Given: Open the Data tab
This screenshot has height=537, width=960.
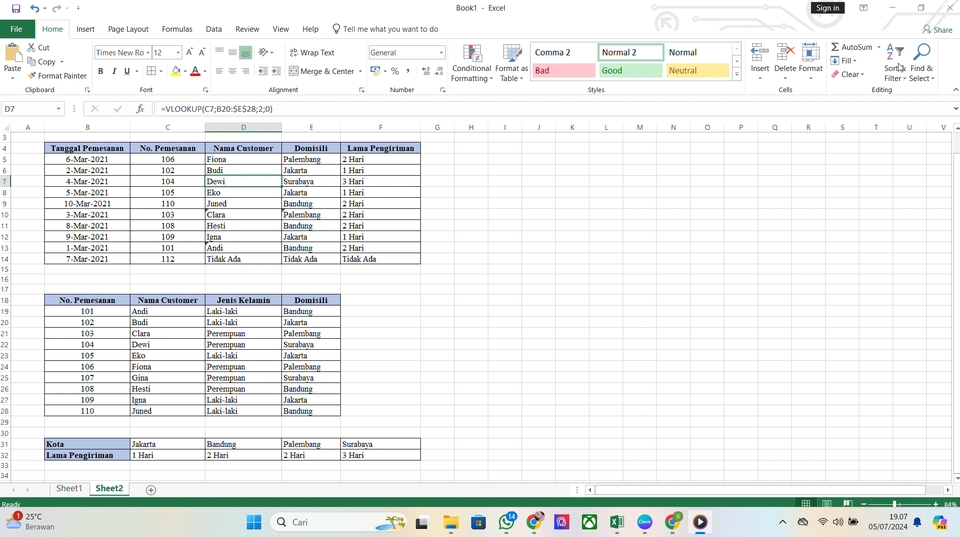Looking at the screenshot, I should click(x=214, y=29).
